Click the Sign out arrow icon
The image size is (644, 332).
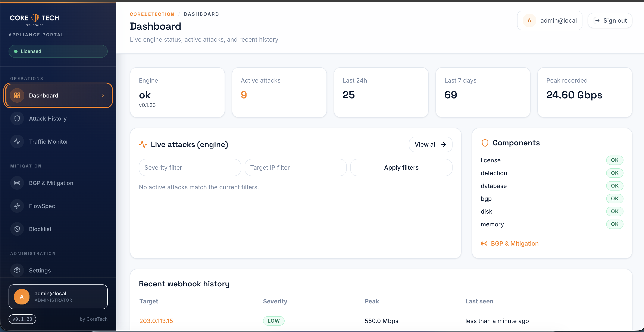coord(597,20)
